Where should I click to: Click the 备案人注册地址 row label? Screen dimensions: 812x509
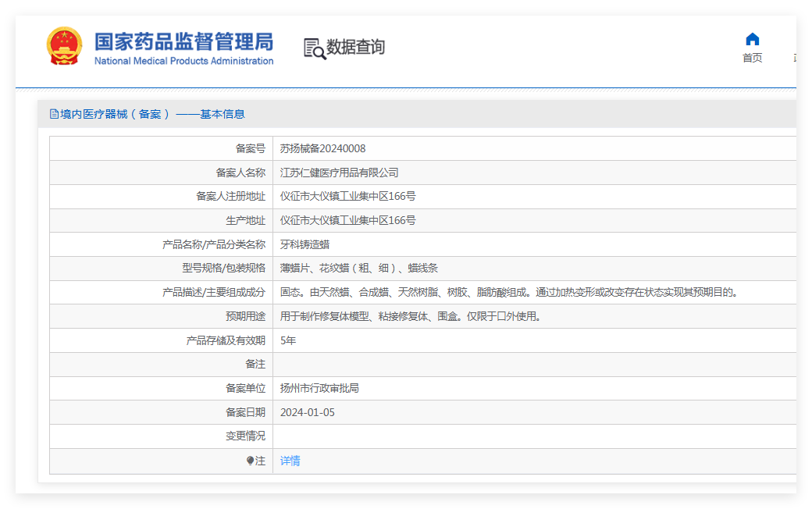coord(230,196)
